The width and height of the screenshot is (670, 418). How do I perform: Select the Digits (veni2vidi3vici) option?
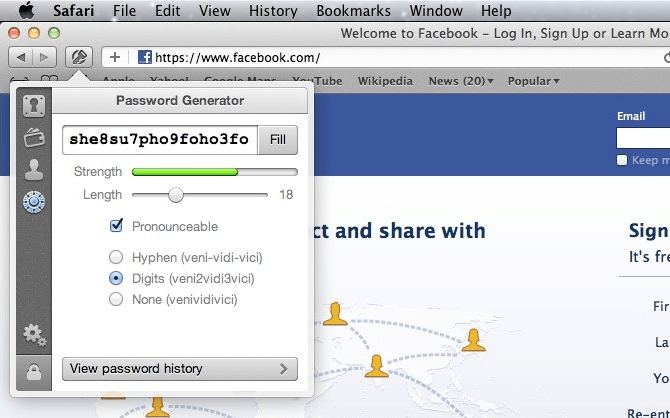coord(116,278)
